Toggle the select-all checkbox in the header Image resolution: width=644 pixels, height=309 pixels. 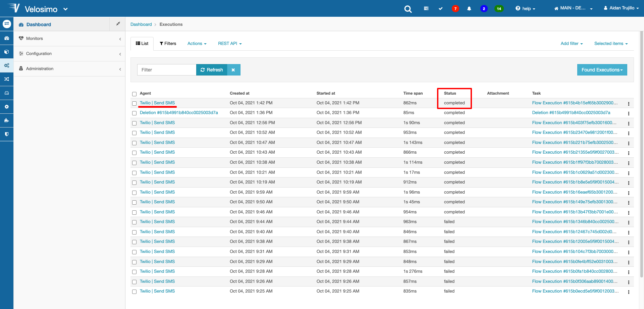pyautogui.click(x=134, y=94)
